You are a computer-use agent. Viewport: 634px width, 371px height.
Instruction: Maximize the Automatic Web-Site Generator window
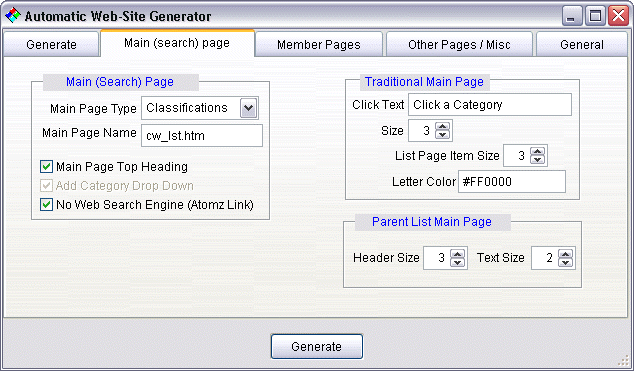[x=595, y=16]
